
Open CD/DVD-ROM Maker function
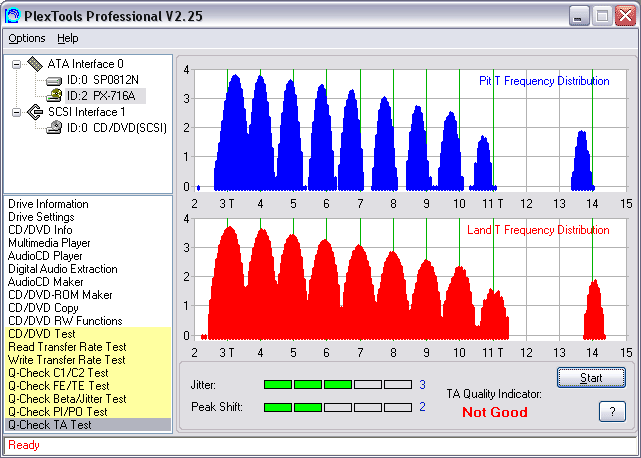click(x=60, y=295)
